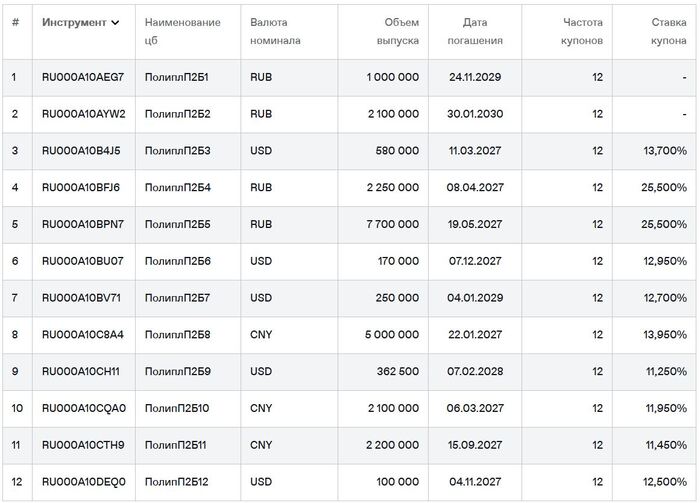Viewport: 700px width, 503px height.
Task: Select the RU000A10DEQ0 instrument code
Action: coord(84,482)
